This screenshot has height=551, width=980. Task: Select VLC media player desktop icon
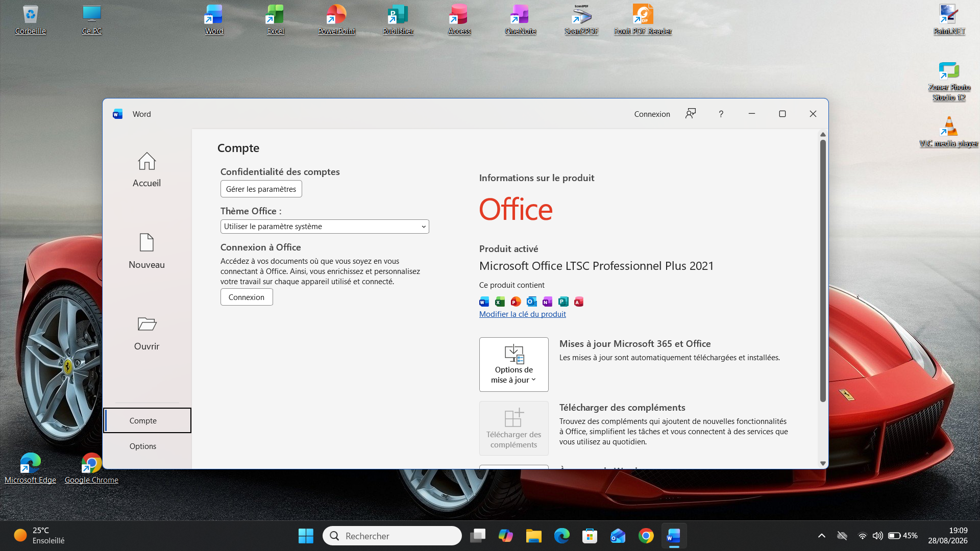[x=949, y=132]
